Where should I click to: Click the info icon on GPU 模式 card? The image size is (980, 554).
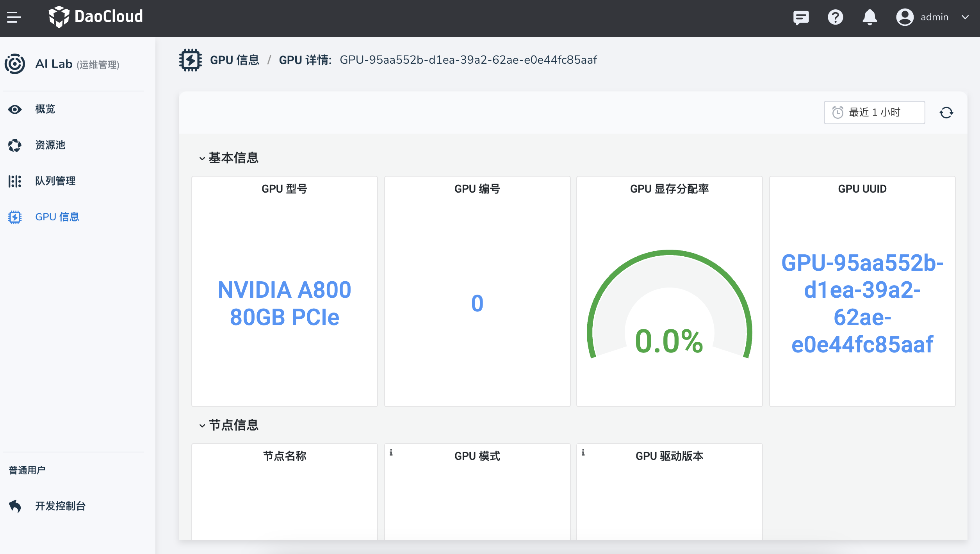[x=391, y=453]
